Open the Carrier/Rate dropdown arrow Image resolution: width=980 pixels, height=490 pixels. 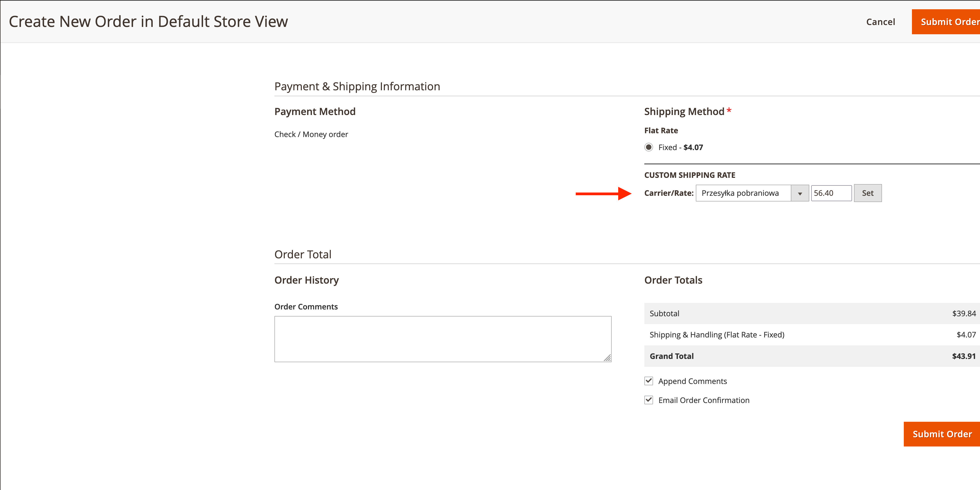(x=800, y=194)
